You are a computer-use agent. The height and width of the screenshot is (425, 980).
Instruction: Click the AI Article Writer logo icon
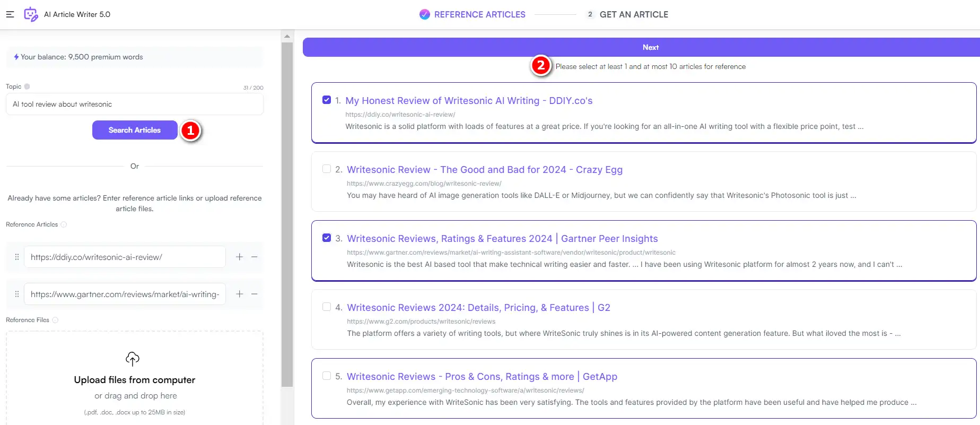tap(31, 14)
